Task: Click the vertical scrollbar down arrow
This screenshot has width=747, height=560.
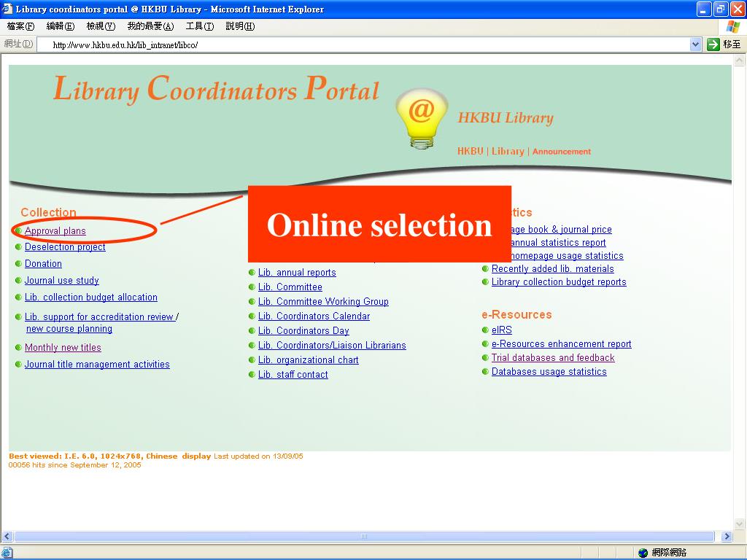Action: tap(740, 524)
